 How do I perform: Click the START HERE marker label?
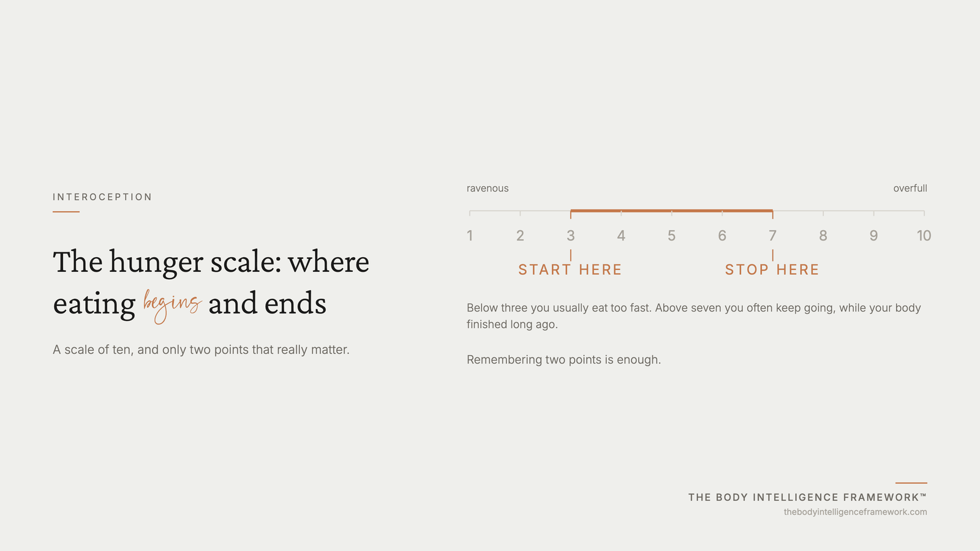click(570, 270)
